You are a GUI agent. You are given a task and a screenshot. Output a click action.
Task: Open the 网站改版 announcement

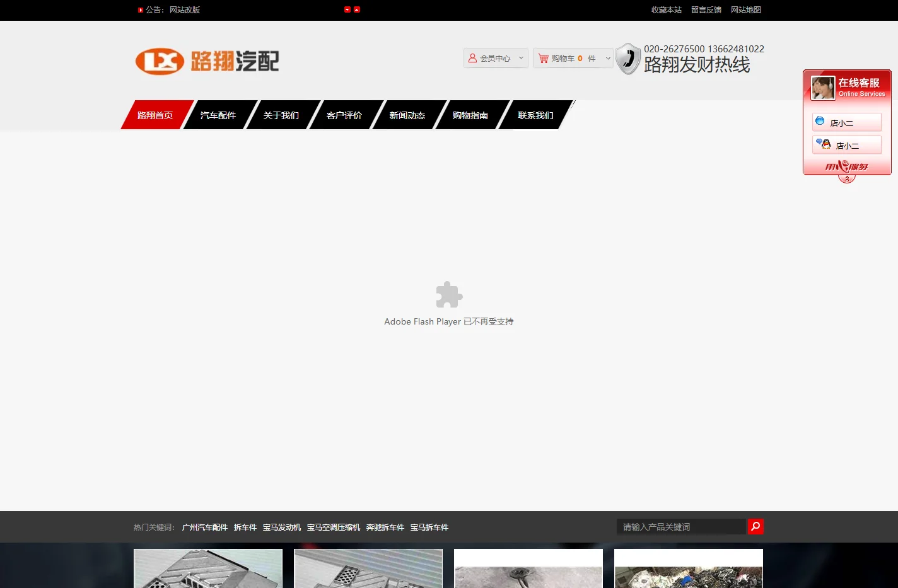[x=185, y=10]
